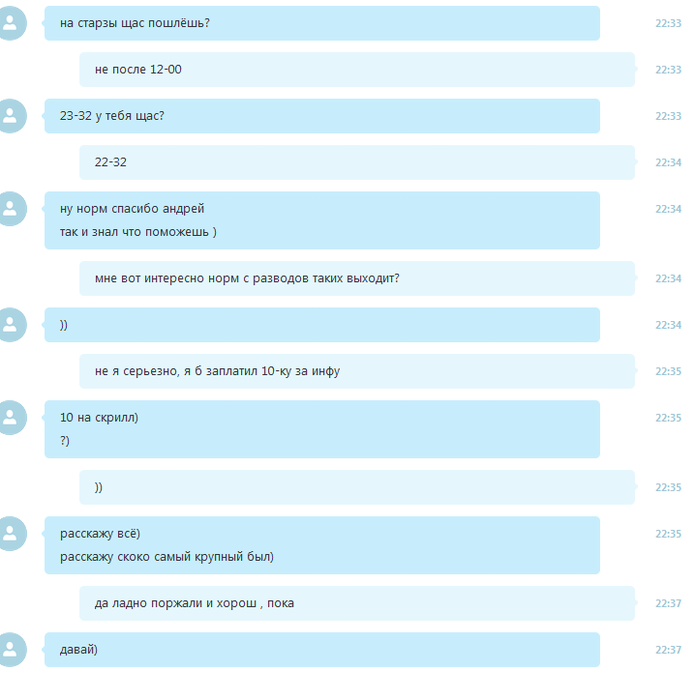The width and height of the screenshot is (696, 700).
Task: Click avatar next to 'давай)' message
Action: point(11,650)
